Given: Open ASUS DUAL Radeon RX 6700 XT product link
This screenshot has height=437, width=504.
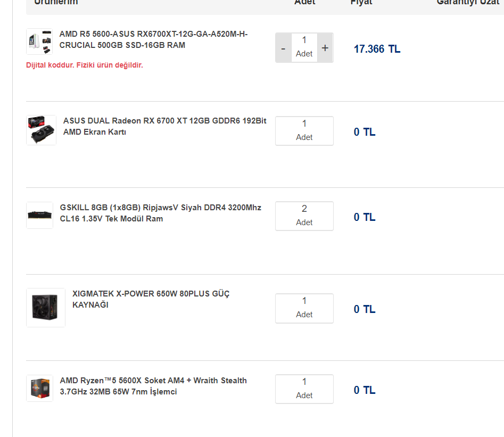Looking at the screenshot, I should click(x=164, y=126).
